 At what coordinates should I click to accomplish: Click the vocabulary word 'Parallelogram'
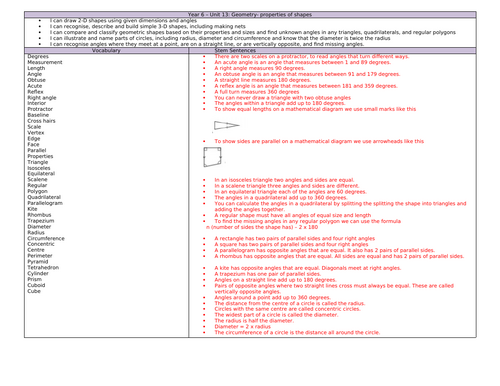45,203
